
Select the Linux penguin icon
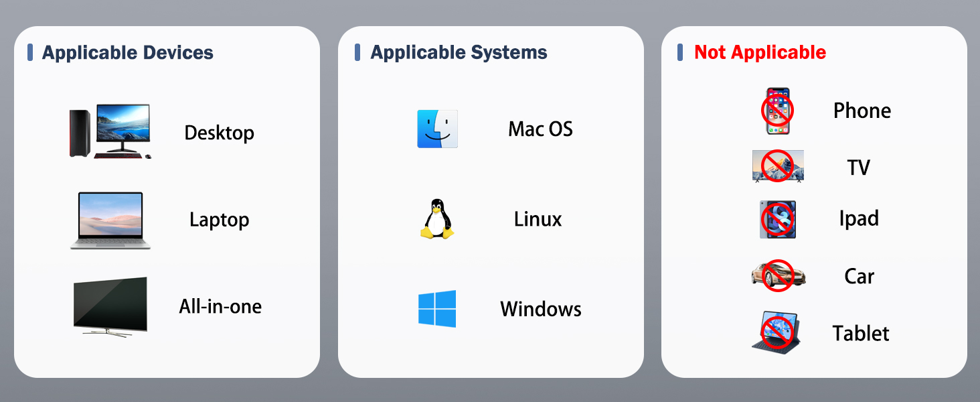437,219
